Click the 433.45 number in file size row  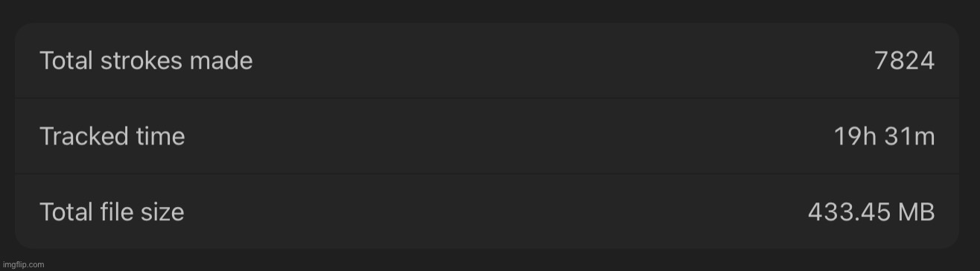[x=849, y=212]
